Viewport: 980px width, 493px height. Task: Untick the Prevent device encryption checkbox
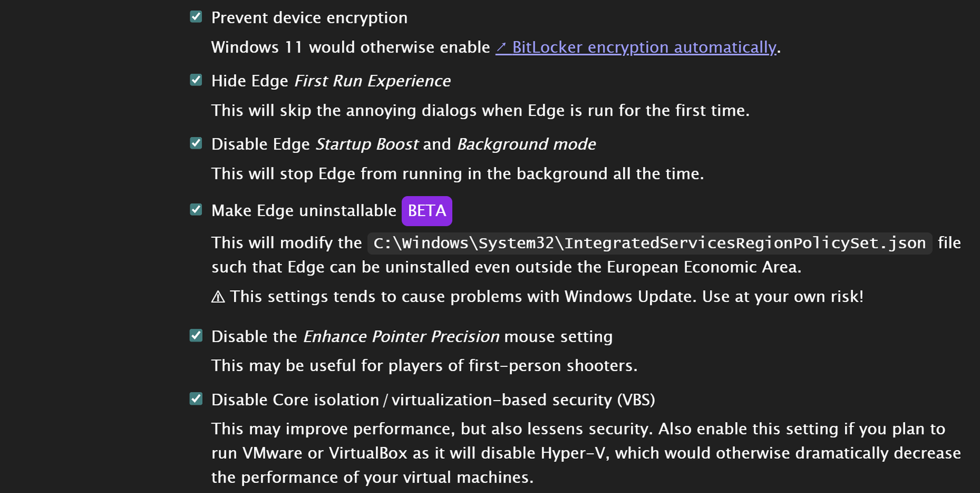coord(196,17)
